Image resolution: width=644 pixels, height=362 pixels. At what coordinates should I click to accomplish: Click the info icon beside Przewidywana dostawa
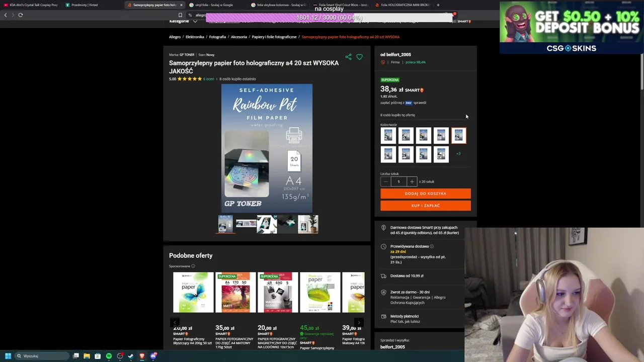pyautogui.click(x=431, y=246)
